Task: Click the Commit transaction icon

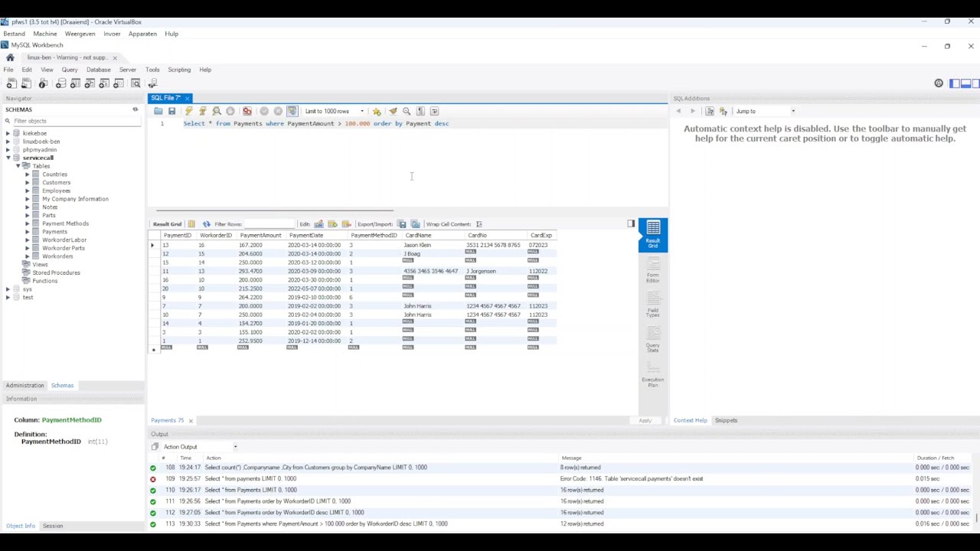Action: 264,111
